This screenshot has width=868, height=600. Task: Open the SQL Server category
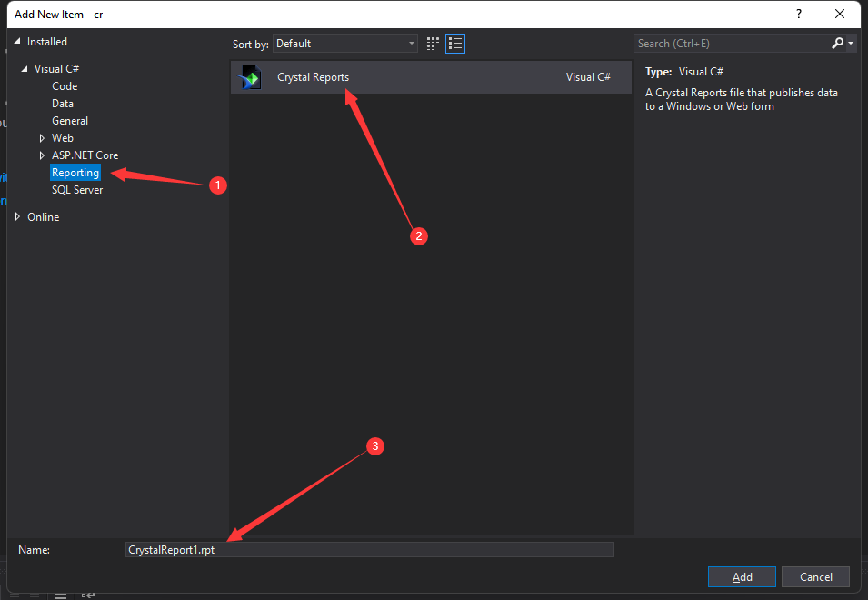[x=77, y=190]
